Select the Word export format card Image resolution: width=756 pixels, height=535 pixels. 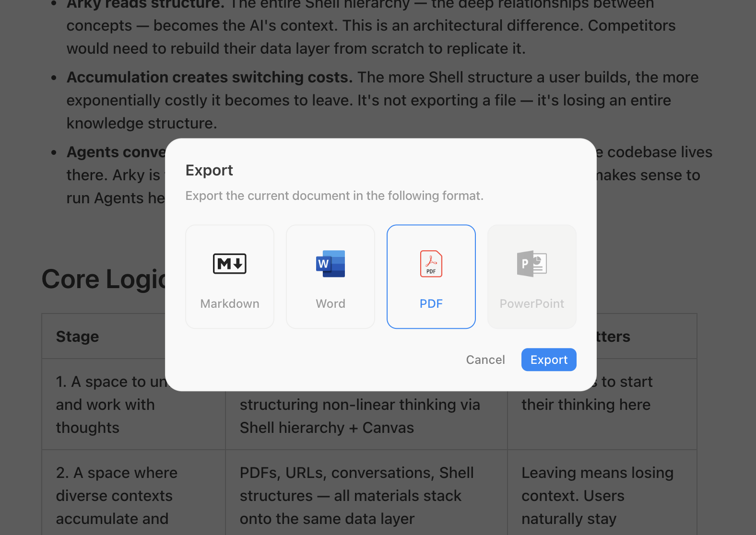pyautogui.click(x=331, y=277)
